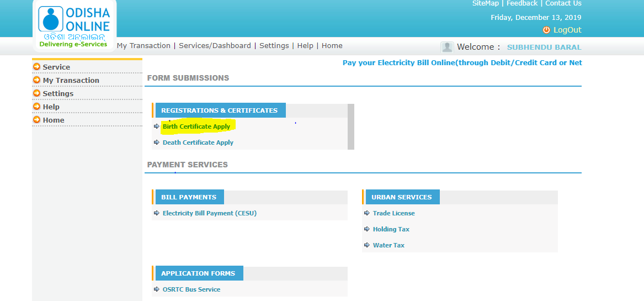Click the orange arrow icon beside Home
The image size is (644, 301).
(37, 120)
